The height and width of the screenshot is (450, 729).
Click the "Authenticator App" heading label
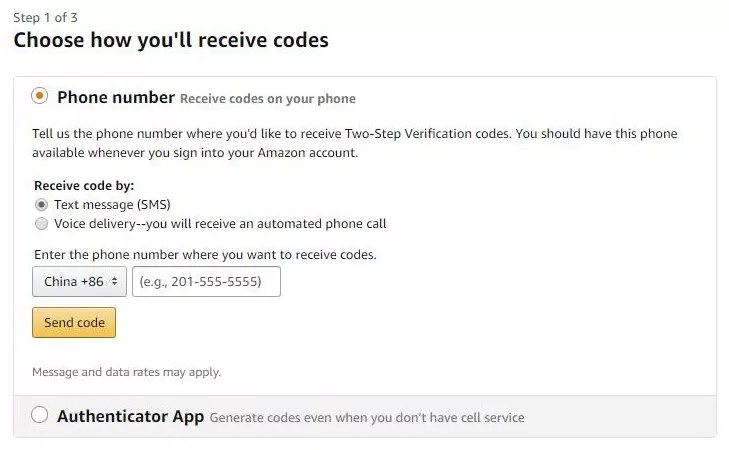tap(130, 416)
